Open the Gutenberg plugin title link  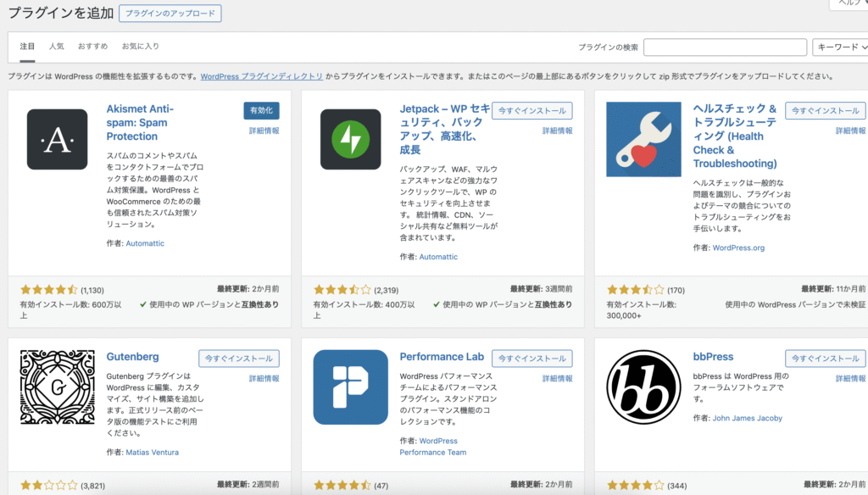click(x=133, y=357)
